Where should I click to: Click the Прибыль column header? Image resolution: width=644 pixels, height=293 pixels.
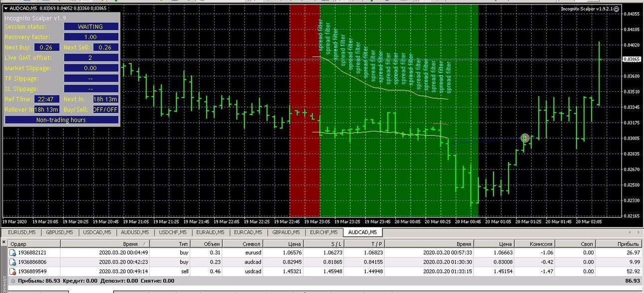click(x=618, y=244)
